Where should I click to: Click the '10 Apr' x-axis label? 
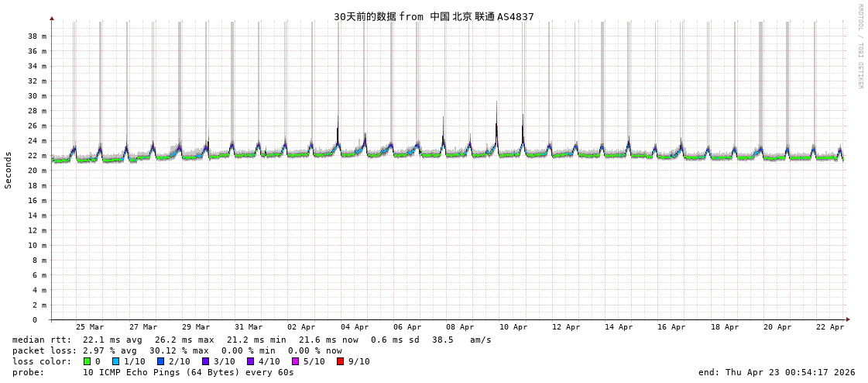pyautogui.click(x=513, y=328)
